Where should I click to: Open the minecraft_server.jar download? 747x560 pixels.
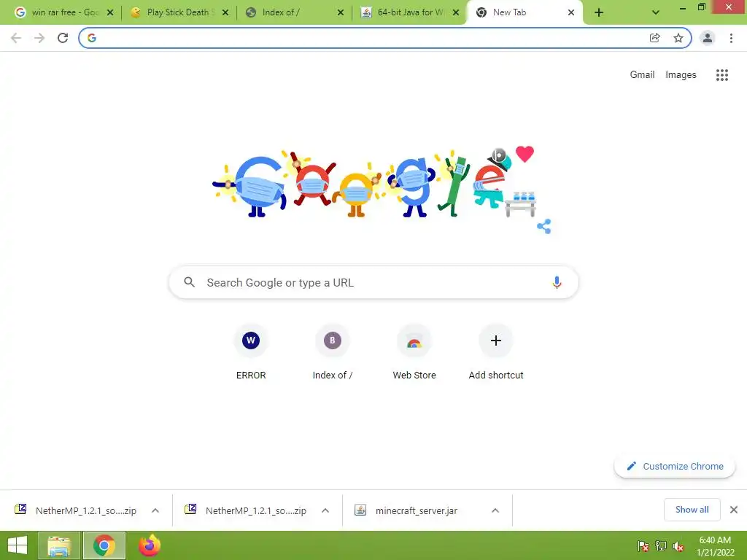tap(417, 510)
